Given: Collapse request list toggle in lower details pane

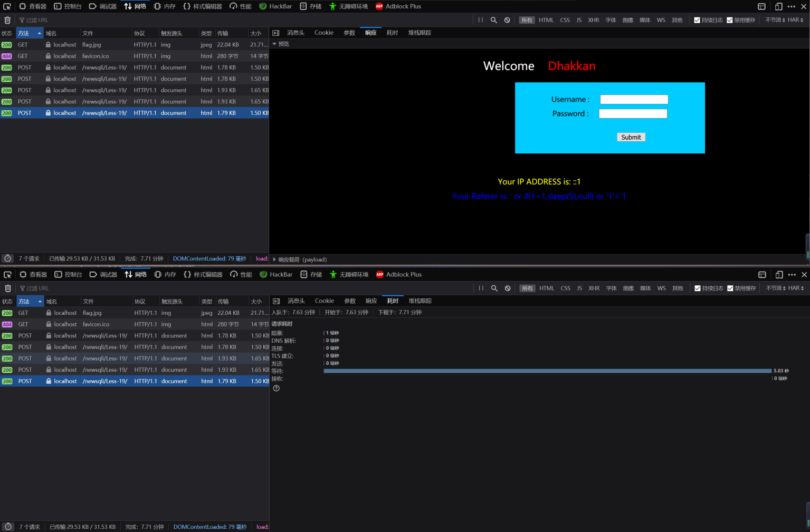Looking at the screenshot, I should [x=276, y=301].
